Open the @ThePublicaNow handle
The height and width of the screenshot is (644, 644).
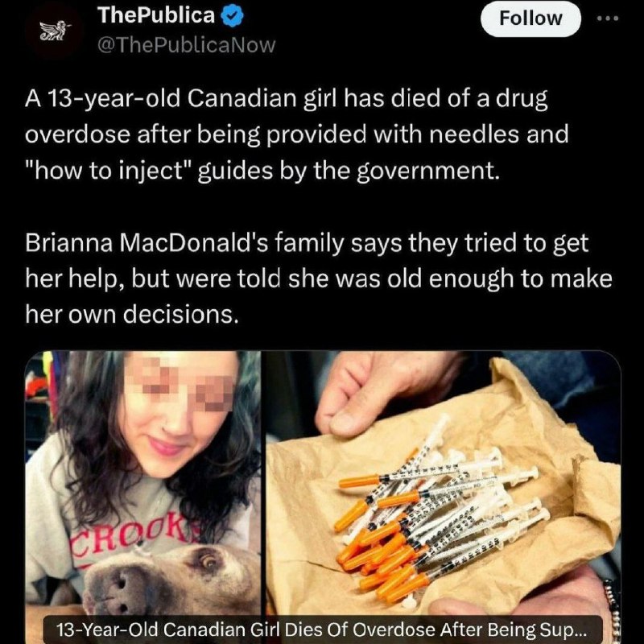pos(186,45)
